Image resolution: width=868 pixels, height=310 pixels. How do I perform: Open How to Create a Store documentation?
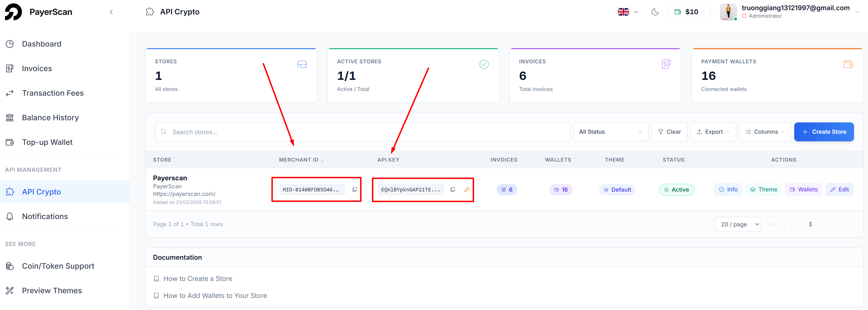197,278
